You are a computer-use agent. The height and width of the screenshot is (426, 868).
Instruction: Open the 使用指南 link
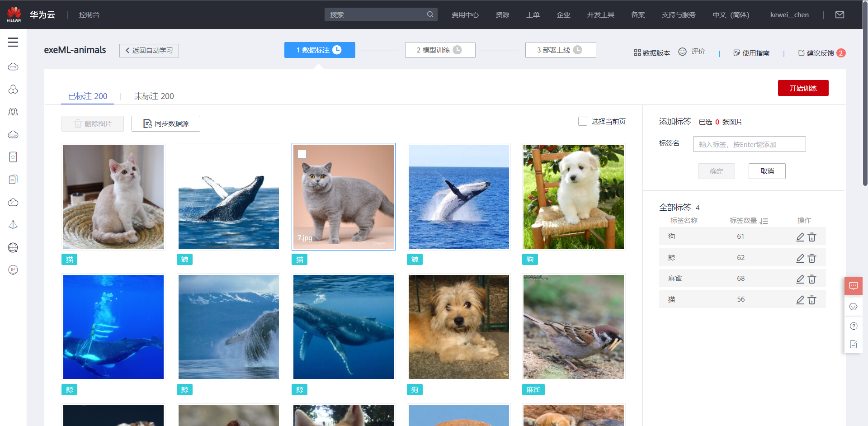click(751, 53)
